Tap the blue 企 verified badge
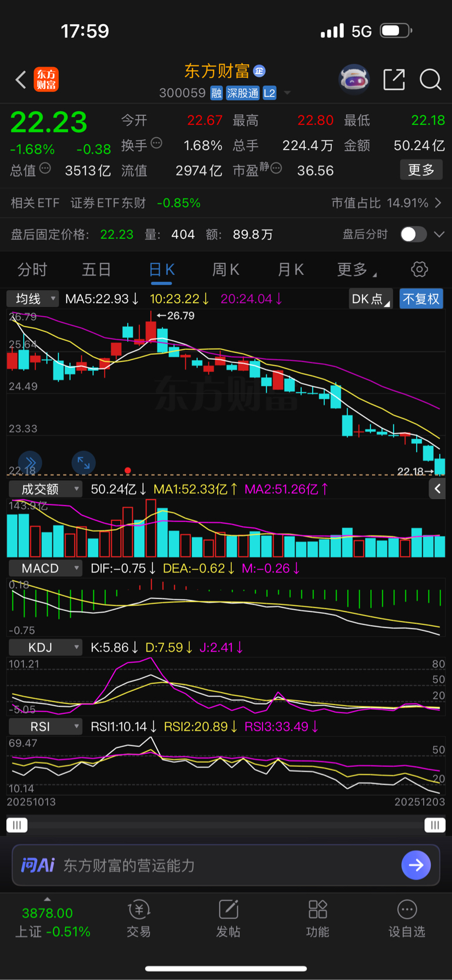452x980 pixels. pyautogui.click(x=259, y=71)
